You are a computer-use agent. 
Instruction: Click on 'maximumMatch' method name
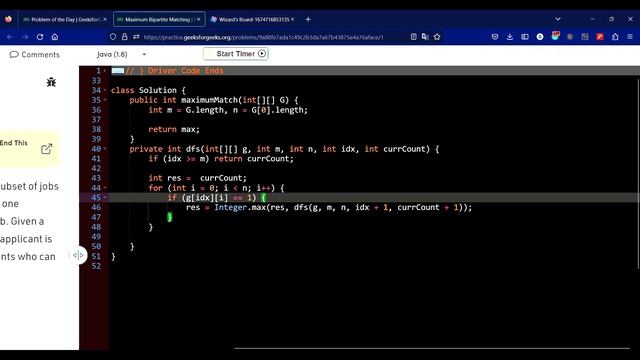click(x=209, y=100)
